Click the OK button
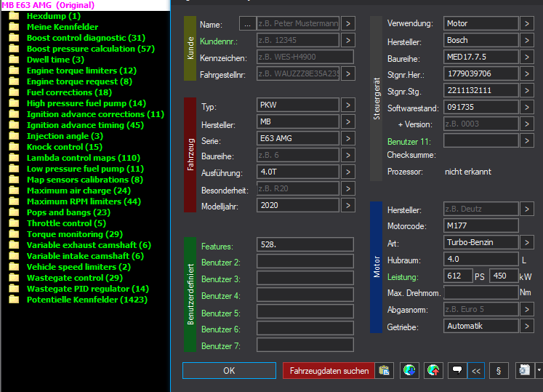 (x=229, y=370)
